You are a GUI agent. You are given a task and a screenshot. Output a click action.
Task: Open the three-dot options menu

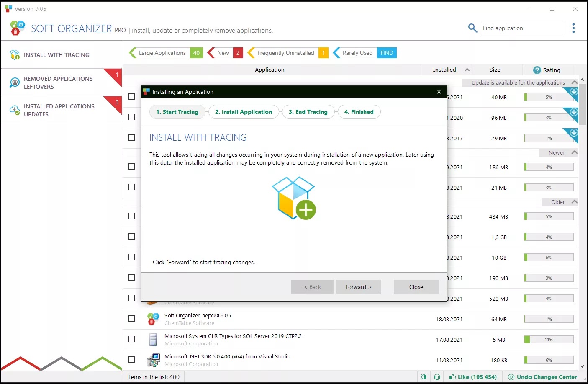[x=573, y=28]
